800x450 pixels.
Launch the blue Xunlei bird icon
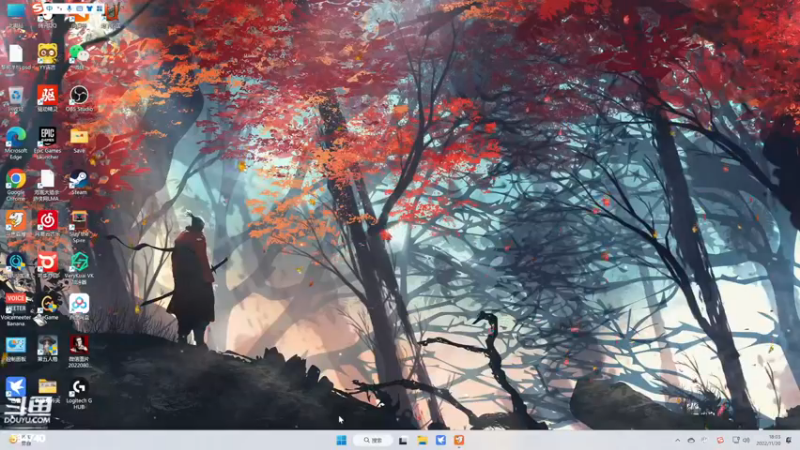coord(16,388)
